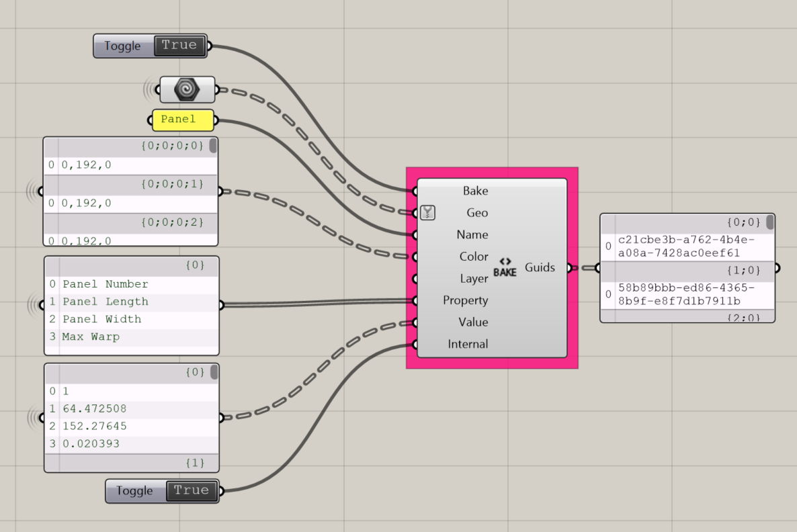Click the Name input label on the Bake component

472,234
